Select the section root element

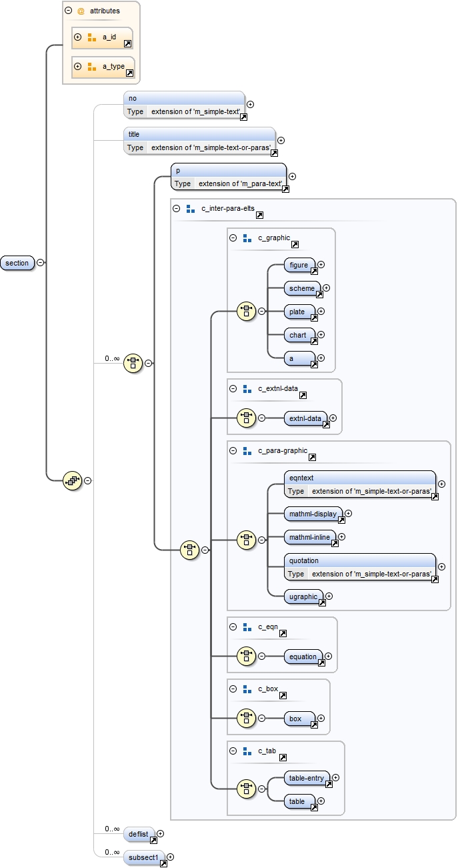point(17,263)
